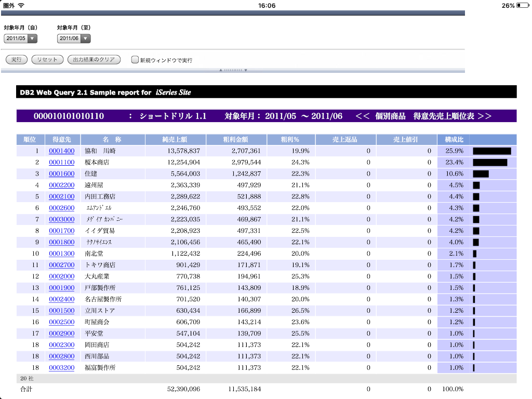Click the 出力結果のクリア button

[x=94, y=60]
